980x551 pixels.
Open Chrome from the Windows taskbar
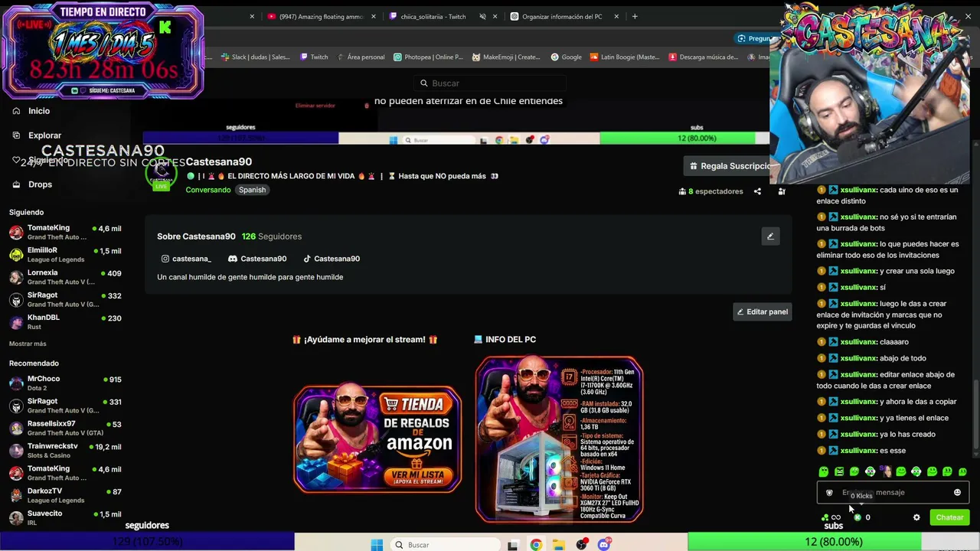[x=536, y=545]
